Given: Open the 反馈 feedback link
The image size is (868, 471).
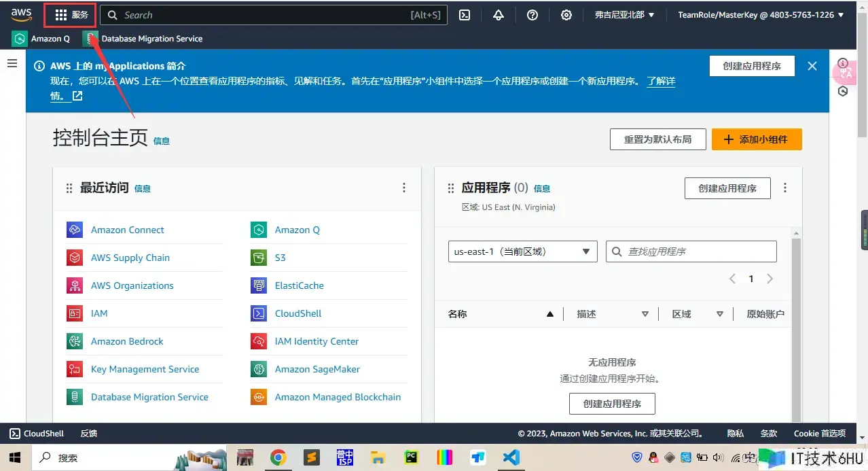Looking at the screenshot, I should pos(89,433).
